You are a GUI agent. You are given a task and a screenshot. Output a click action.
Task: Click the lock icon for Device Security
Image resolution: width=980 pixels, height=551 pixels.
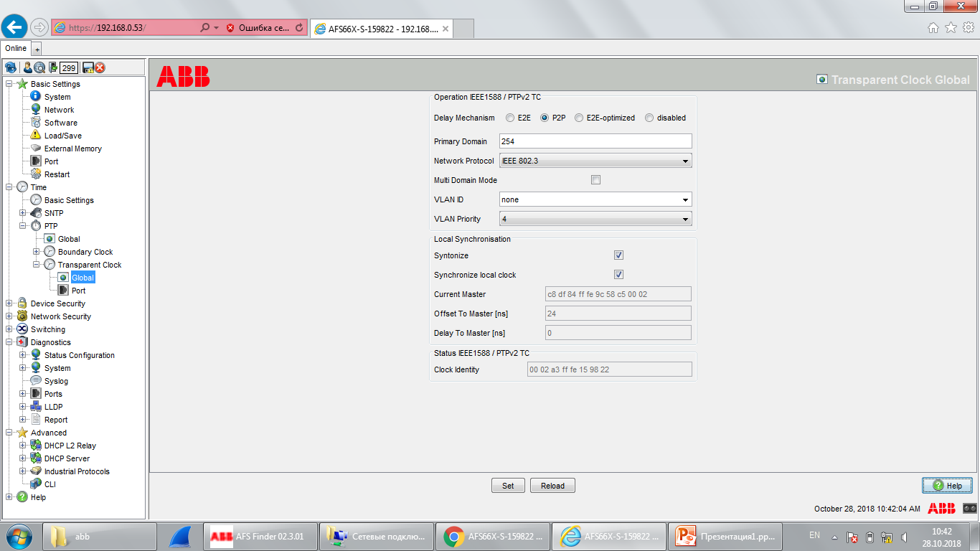[22, 303]
